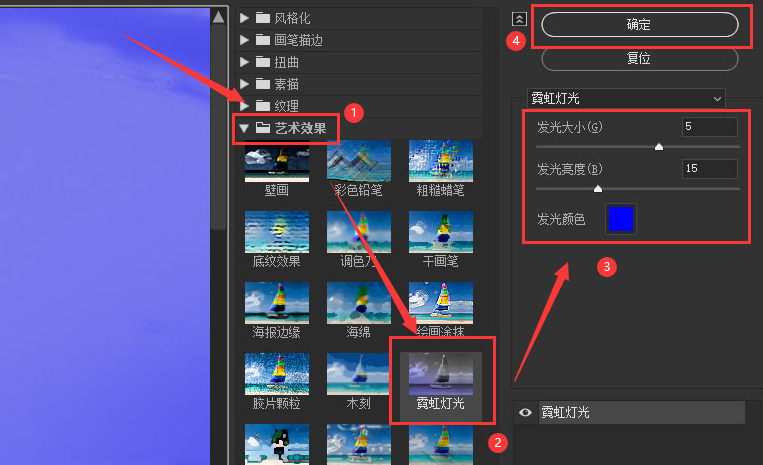This screenshot has width=763, height=465.
Task: Collapse the filter gallery thumbnails panel icon
Action: point(519,19)
